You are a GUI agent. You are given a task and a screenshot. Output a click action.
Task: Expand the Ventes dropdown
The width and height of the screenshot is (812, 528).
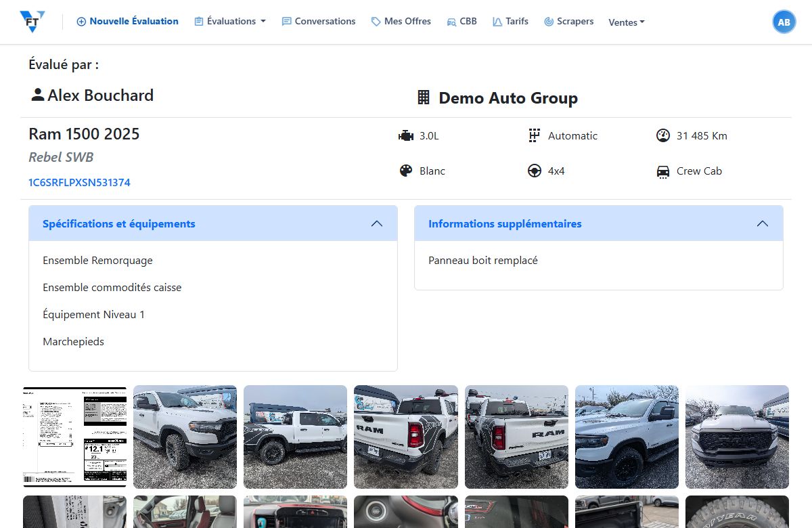627,22
